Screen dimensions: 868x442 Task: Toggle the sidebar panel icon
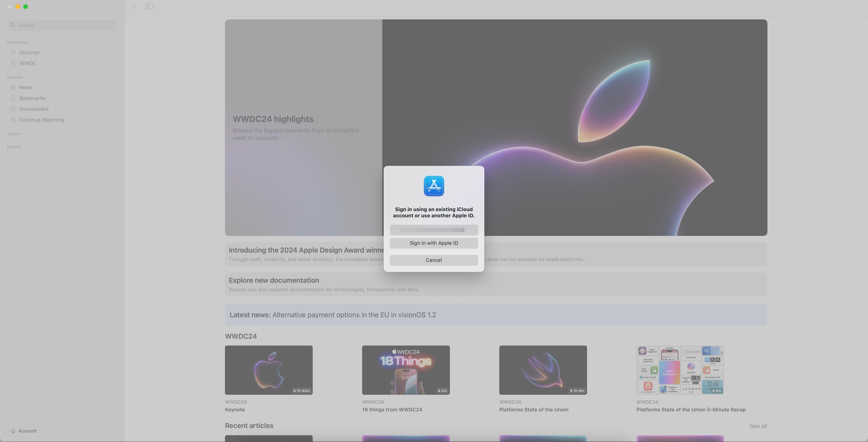tap(150, 6)
